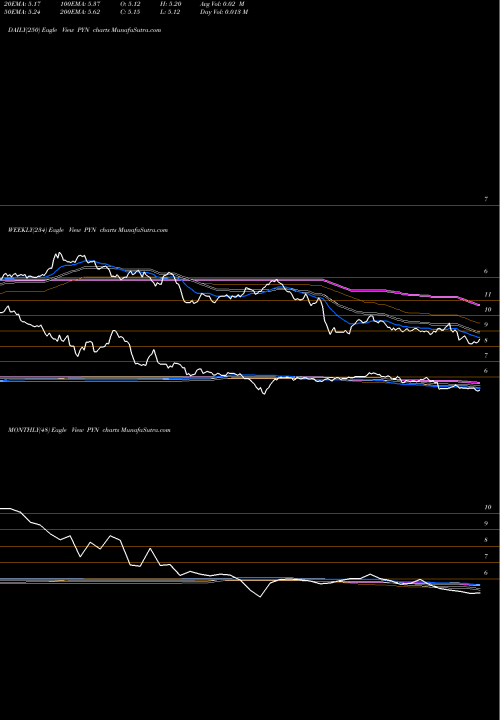Click the axis label 7 in daily chart

[x=486, y=199]
